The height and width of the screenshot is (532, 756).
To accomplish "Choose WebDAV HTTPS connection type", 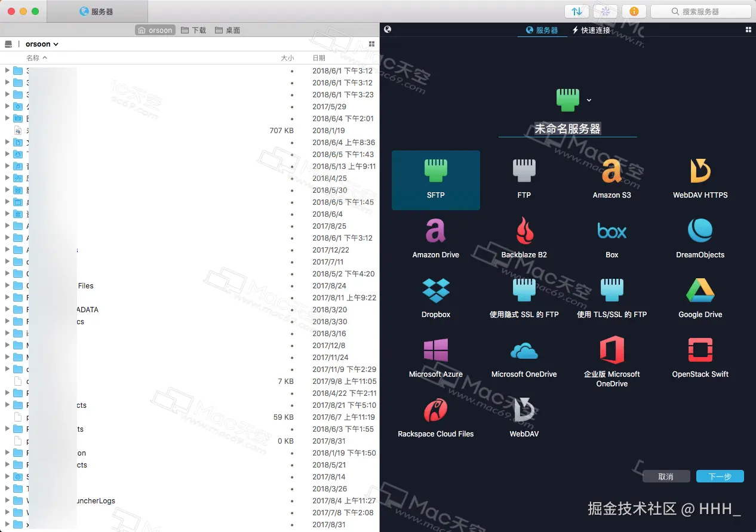I will tap(700, 180).
